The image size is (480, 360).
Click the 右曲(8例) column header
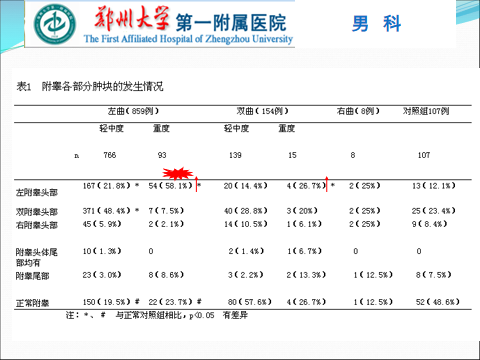pos(358,111)
